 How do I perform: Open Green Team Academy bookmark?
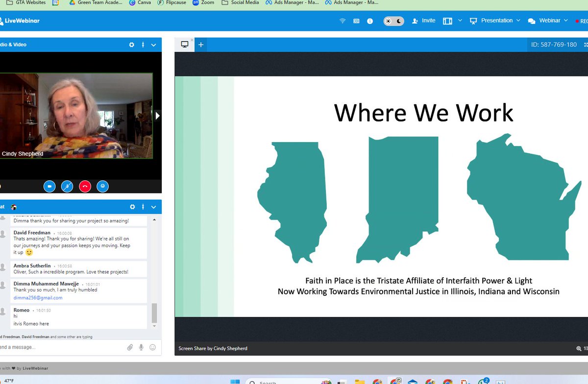tap(96, 2)
